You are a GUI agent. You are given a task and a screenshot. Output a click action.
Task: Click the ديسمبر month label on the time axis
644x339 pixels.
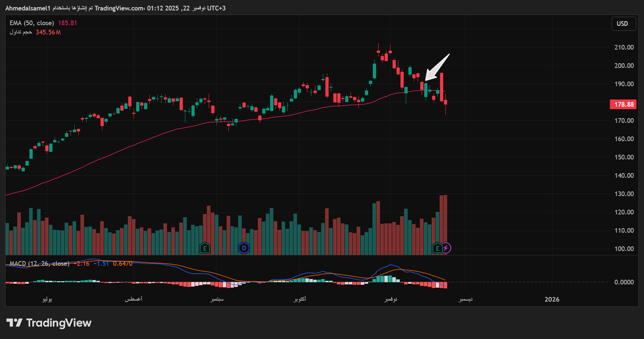pyautogui.click(x=465, y=300)
